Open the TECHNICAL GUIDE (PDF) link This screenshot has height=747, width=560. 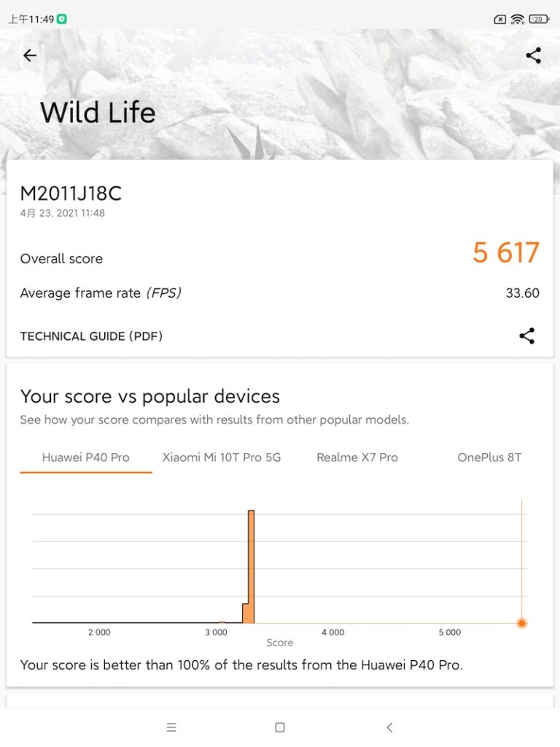pyautogui.click(x=91, y=336)
